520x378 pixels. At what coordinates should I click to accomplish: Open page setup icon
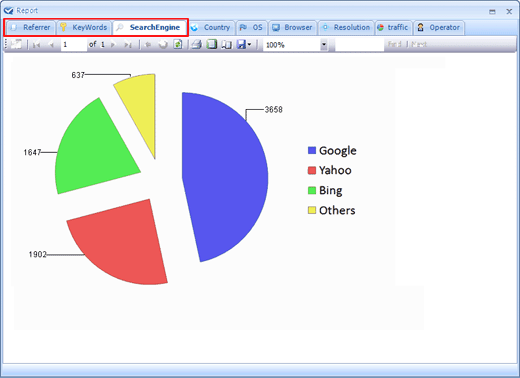click(x=227, y=44)
